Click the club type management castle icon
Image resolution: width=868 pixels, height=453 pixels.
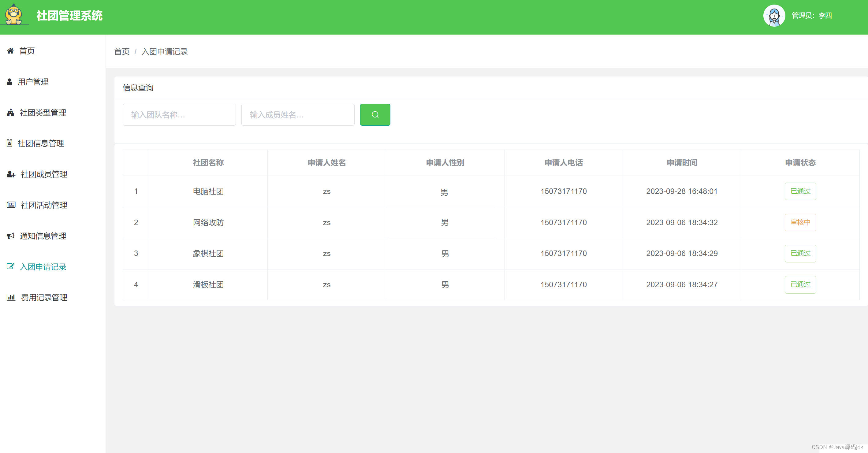[x=10, y=113]
